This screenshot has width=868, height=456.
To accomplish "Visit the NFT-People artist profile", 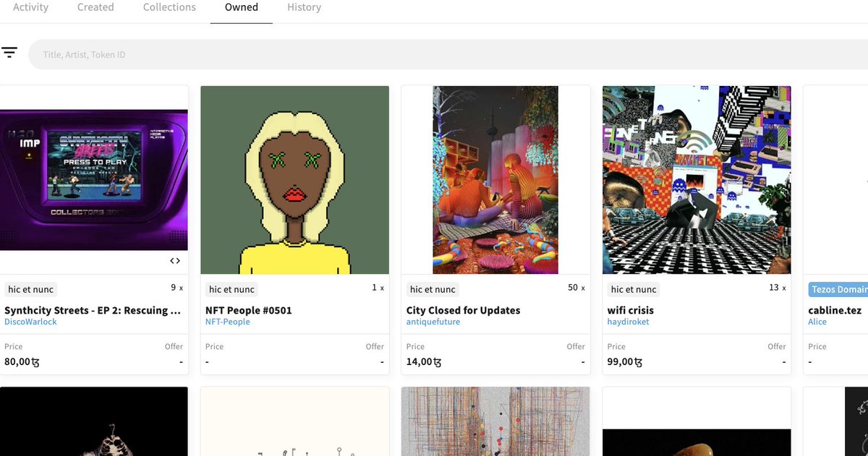I will tap(227, 322).
